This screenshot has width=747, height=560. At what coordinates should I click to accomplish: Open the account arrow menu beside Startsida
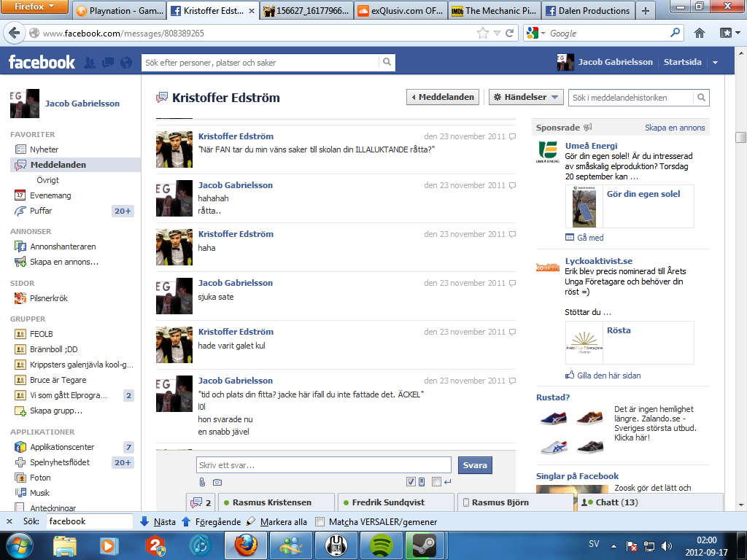coord(715,63)
